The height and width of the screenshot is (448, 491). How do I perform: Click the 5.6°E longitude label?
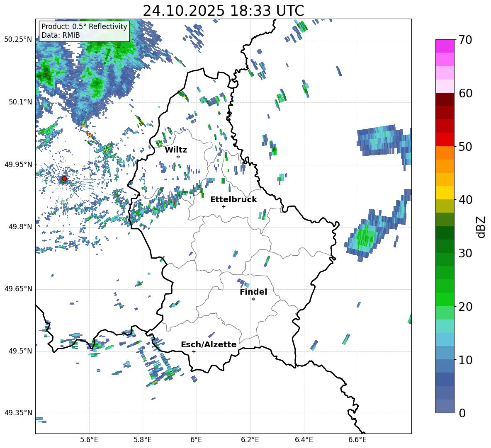pyautogui.click(x=89, y=440)
